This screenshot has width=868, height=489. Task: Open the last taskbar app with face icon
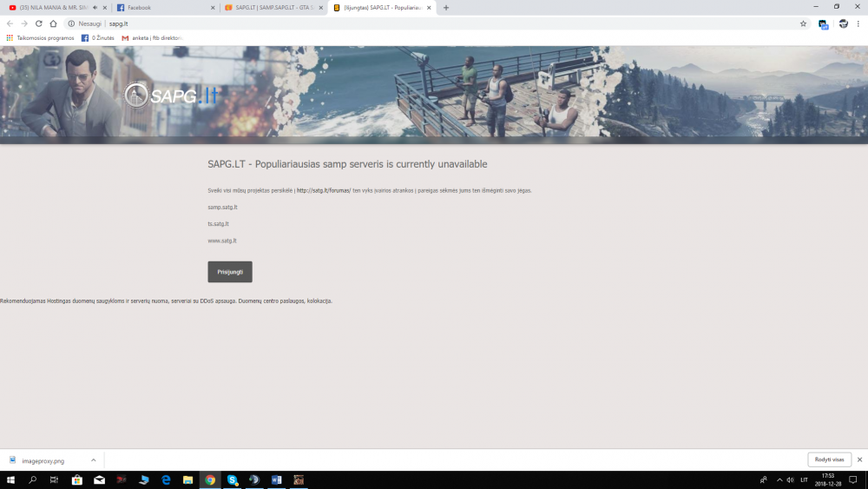click(299, 480)
